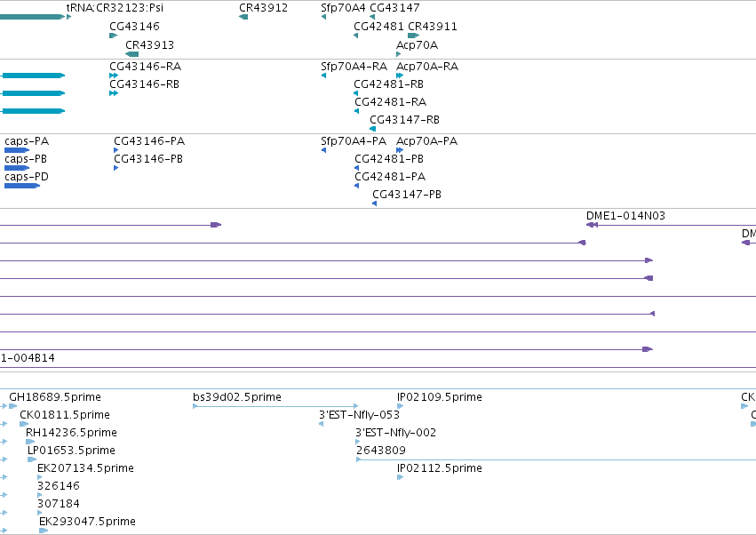Click the RH14236.5prime EST label
The height and width of the screenshot is (535, 756).
point(71,433)
